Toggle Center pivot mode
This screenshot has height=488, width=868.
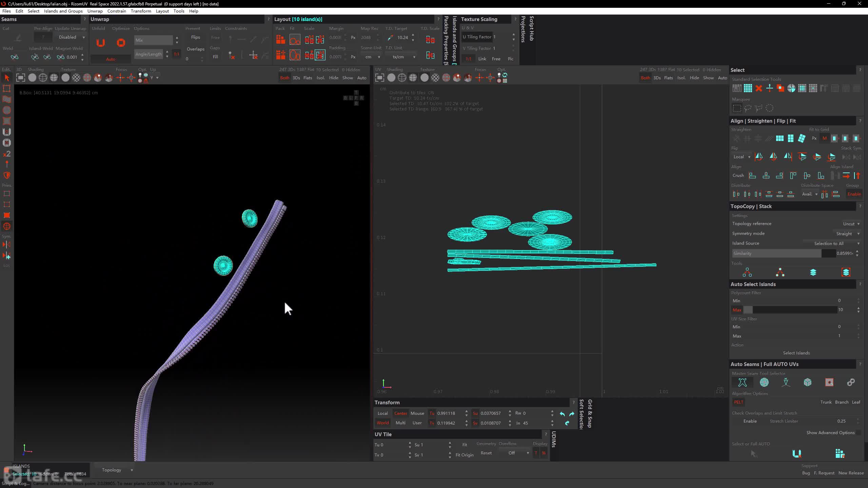[400, 413]
